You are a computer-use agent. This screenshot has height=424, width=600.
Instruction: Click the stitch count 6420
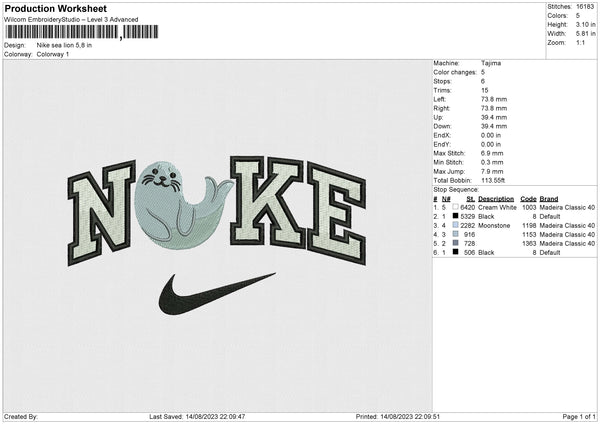click(468, 207)
